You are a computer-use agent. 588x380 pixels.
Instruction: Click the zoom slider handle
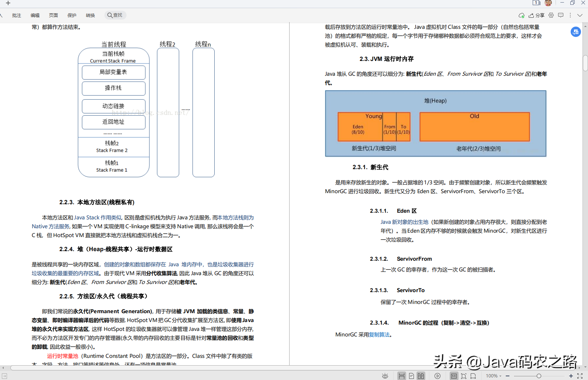[539, 376]
